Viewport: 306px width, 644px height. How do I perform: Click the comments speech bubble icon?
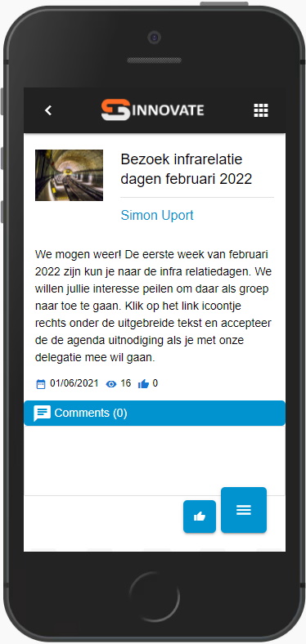42,414
